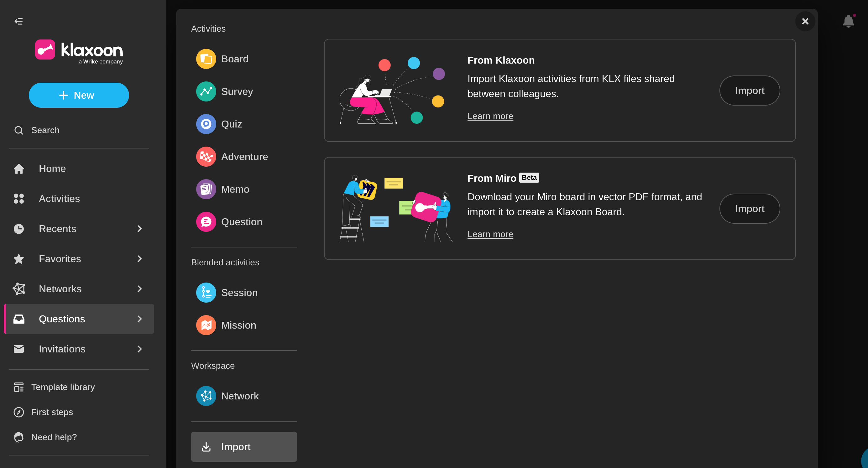Go to Home in sidebar
The width and height of the screenshot is (868, 468).
click(x=52, y=169)
